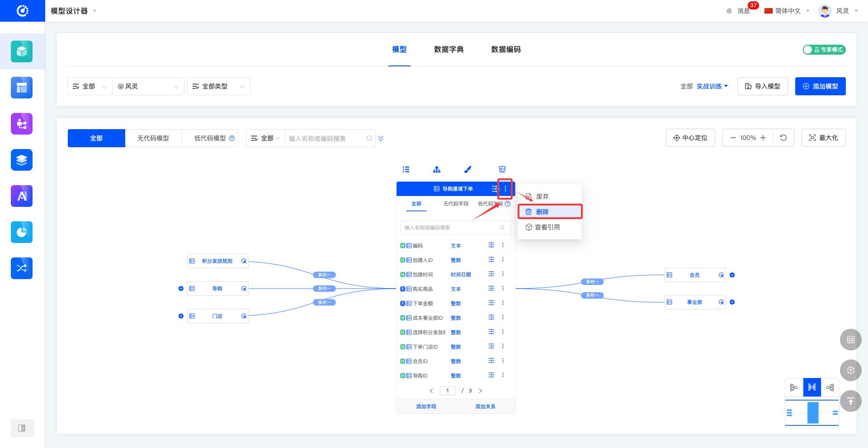Click the 导入模型 button
The image size is (868, 448).
tap(763, 86)
